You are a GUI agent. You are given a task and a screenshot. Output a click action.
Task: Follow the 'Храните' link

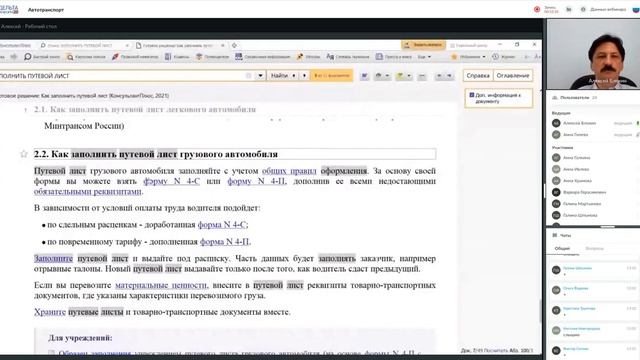(50, 312)
